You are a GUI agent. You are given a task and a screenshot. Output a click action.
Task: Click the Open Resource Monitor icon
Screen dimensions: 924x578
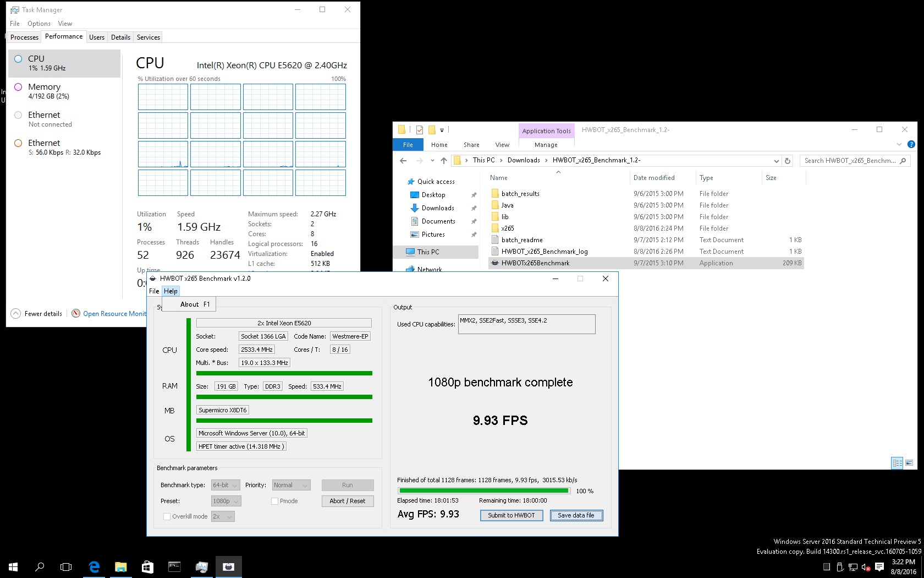point(76,313)
